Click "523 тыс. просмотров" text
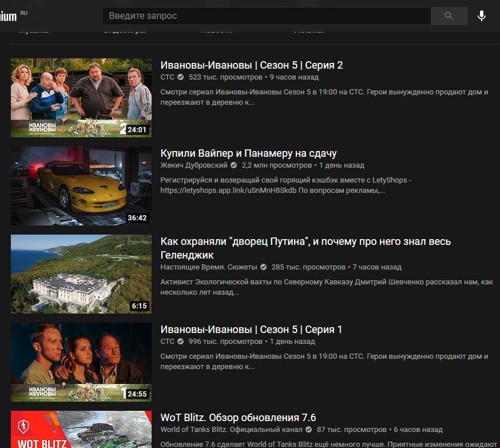Image resolution: width=500 pixels, height=448 pixels. [x=225, y=77]
